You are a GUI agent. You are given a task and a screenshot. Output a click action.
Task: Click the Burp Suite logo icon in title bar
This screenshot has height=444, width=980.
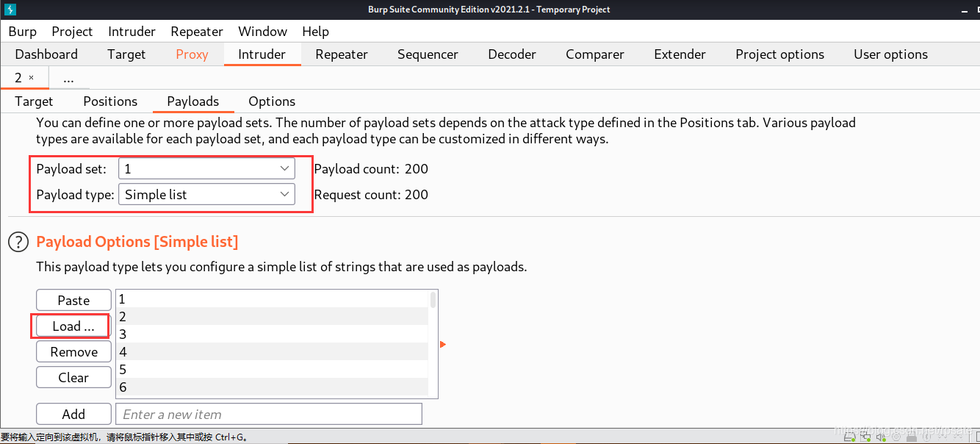click(10, 10)
